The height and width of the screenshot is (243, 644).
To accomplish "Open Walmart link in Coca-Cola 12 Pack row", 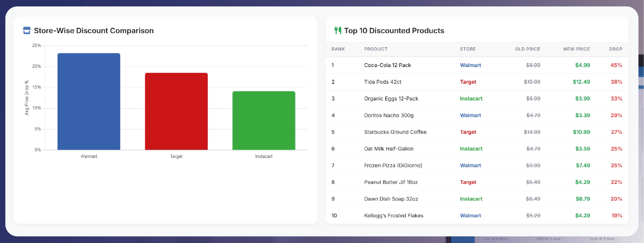I will [x=470, y=65].
